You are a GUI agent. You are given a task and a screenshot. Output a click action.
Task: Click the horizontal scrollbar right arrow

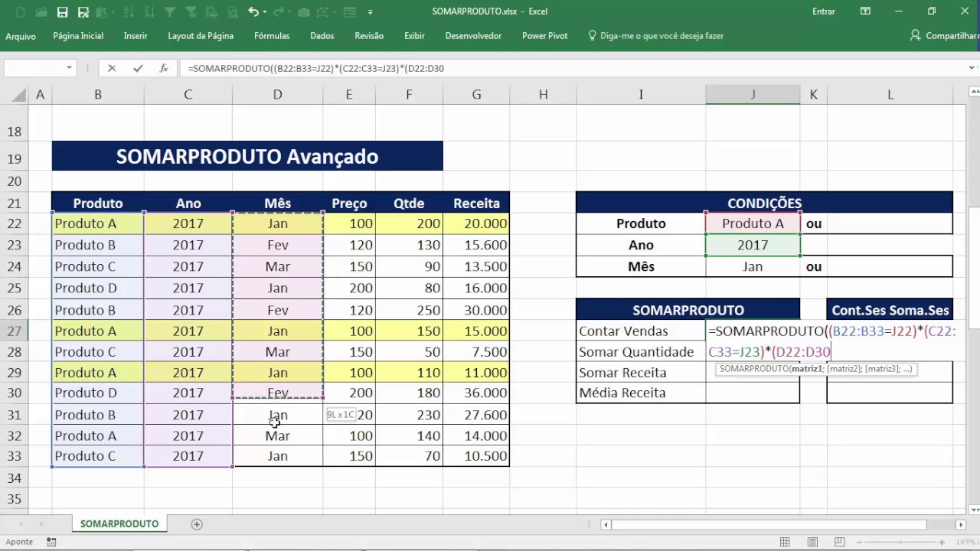click(x=961, y=524)
